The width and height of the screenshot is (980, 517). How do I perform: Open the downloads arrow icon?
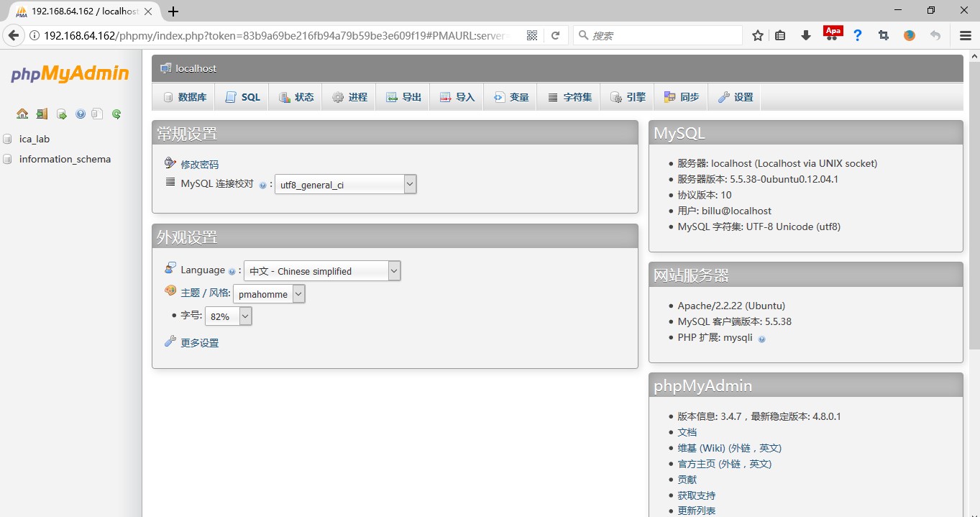[806, 35]
